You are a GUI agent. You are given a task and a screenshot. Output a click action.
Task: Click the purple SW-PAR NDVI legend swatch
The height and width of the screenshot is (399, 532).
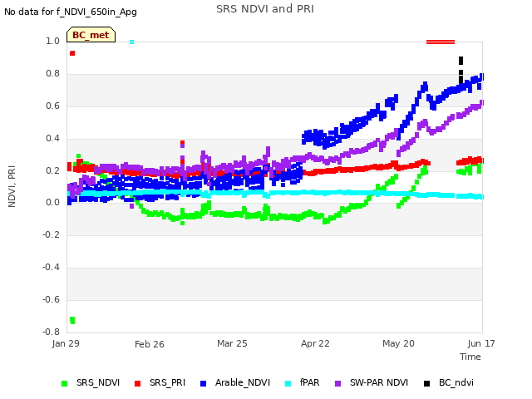[338, 383]
